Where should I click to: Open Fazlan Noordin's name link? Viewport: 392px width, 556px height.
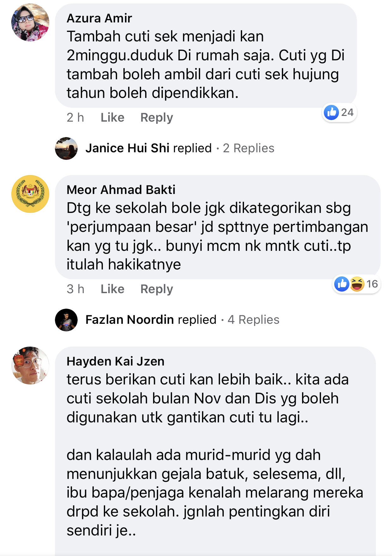pyautogui.click(x=130, y=320)
